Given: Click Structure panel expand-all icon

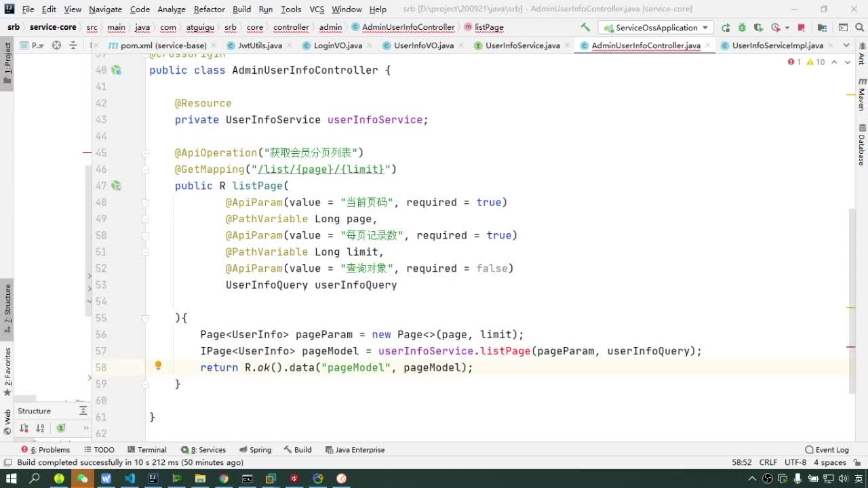Looking at the screenshot, I should 85,411.
